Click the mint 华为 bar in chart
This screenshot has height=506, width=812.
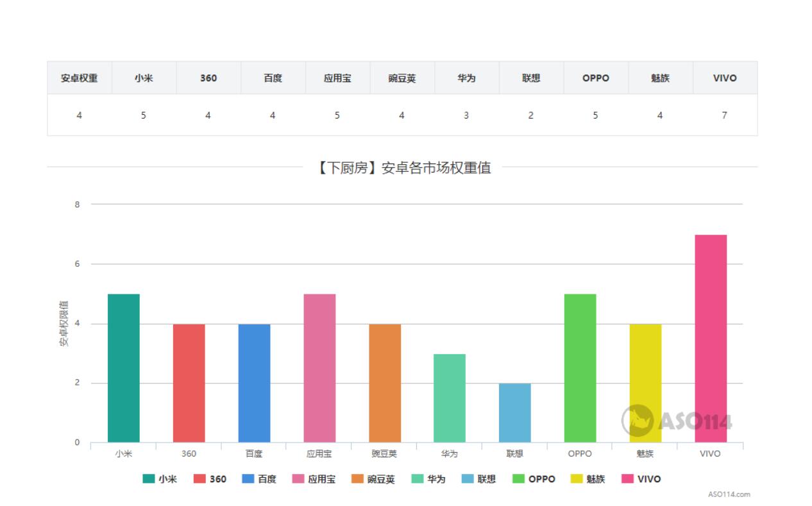coord(450,398)
